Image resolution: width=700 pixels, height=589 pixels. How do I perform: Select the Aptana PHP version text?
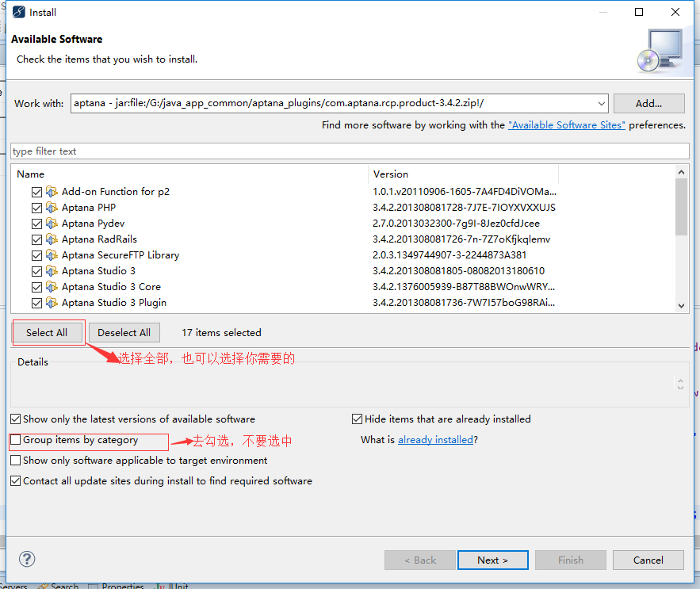click(464, 208)
